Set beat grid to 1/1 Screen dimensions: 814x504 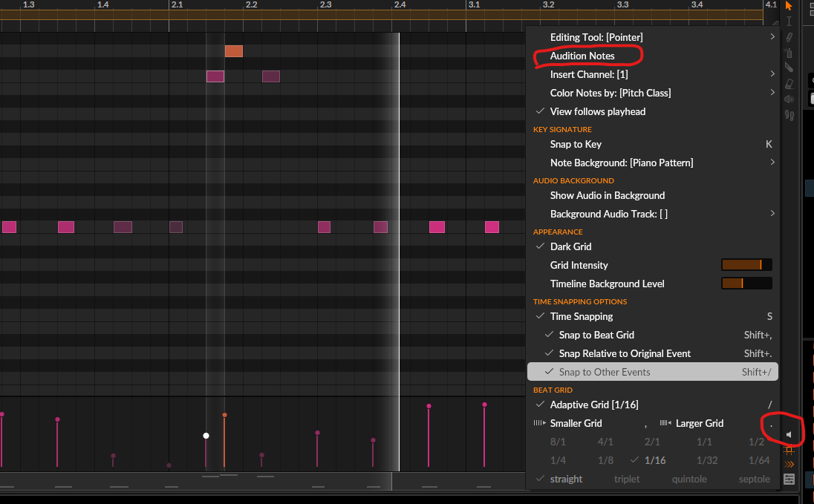(x=704, y=442)
